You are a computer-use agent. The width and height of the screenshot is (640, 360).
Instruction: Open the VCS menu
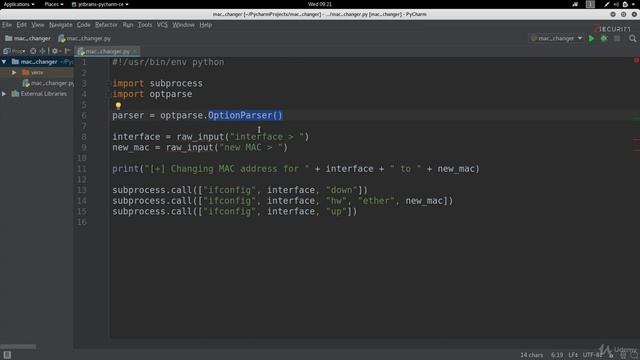[x=162, y=25]
